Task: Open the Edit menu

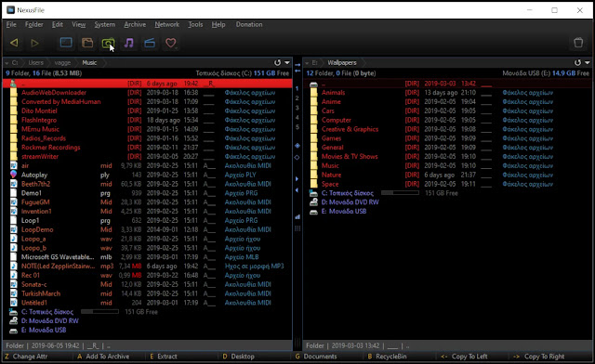Action: (x=58, y=24)
